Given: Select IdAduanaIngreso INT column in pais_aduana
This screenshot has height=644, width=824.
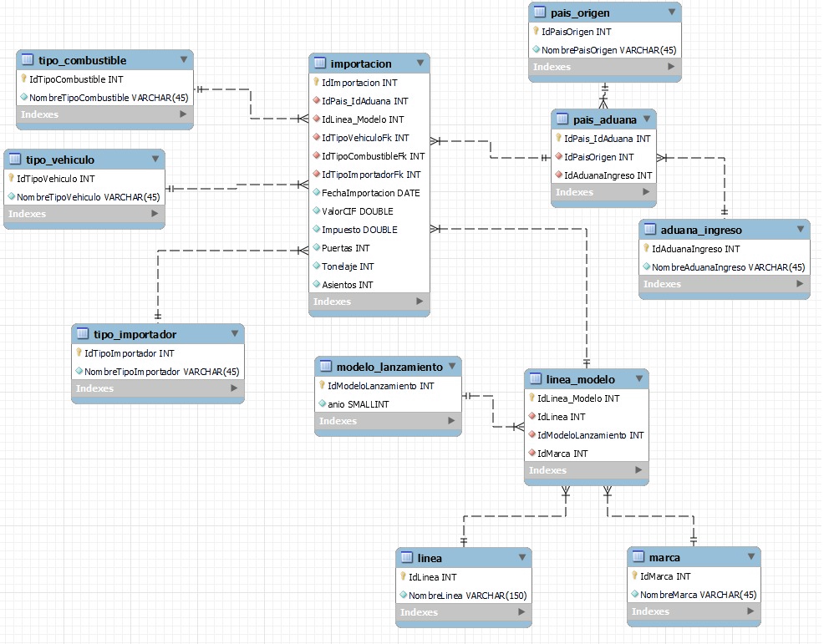Looking at the screenshot, I should (x=608, y=175).
